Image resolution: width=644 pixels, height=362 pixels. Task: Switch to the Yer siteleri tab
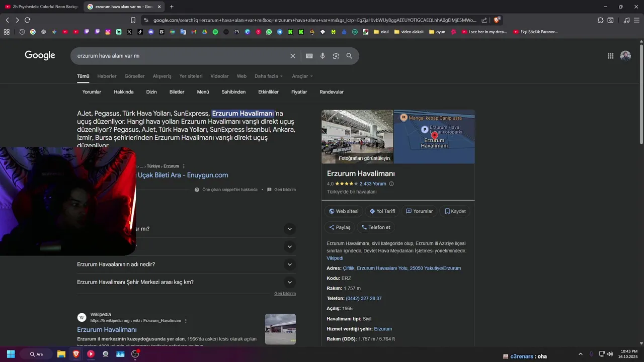(191, 76)
